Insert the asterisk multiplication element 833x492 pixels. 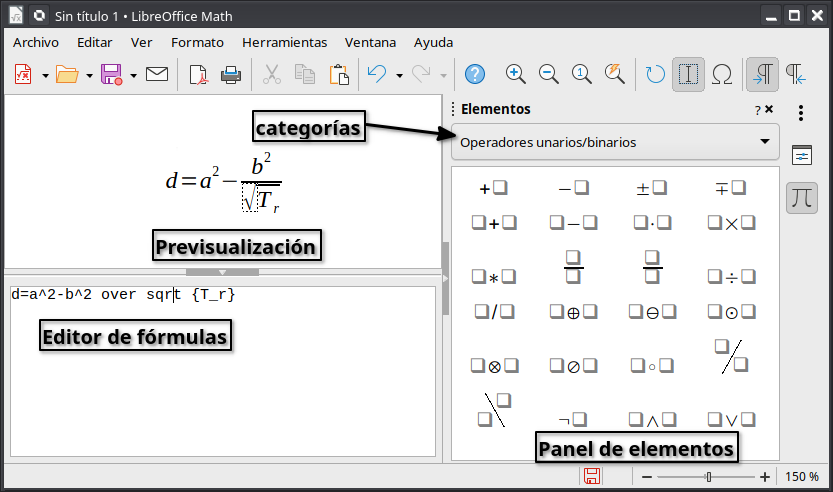[494, 277]
